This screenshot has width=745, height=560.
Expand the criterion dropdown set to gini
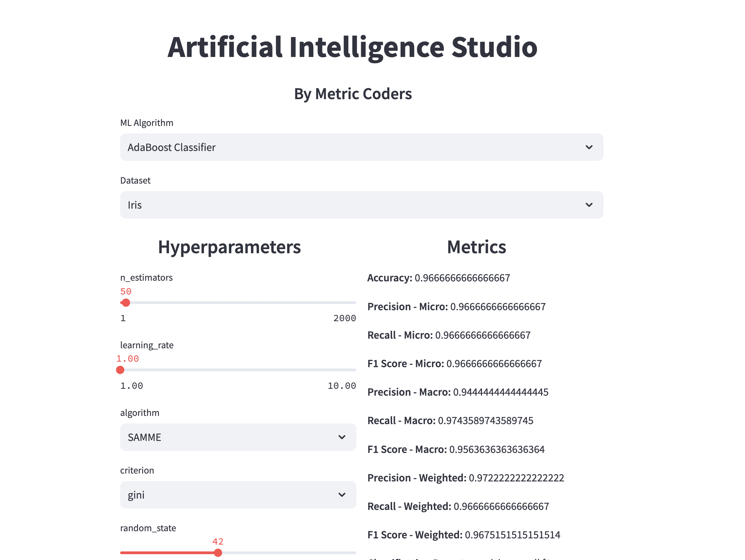pyautogui.click(x=238, y=495)
